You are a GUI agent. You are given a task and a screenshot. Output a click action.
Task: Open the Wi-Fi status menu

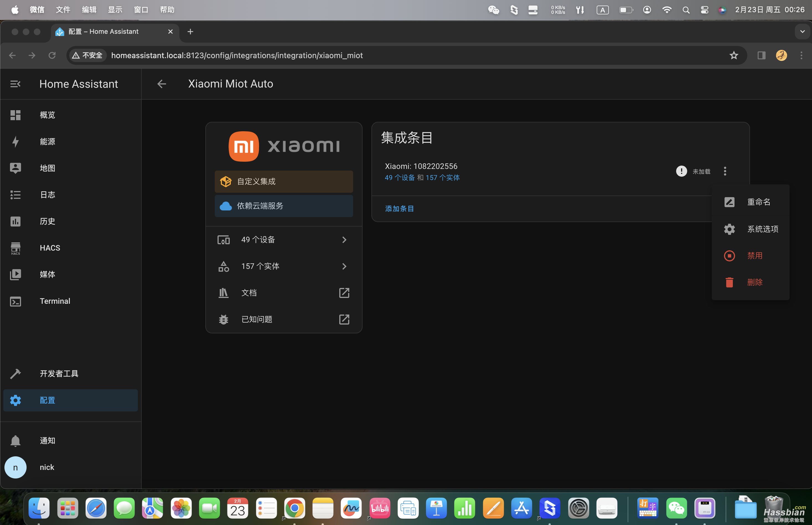[x=666, y=10]
